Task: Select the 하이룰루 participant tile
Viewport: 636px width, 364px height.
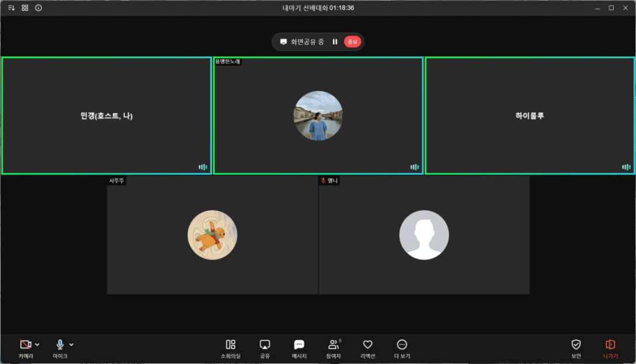Action: point(530,116)
